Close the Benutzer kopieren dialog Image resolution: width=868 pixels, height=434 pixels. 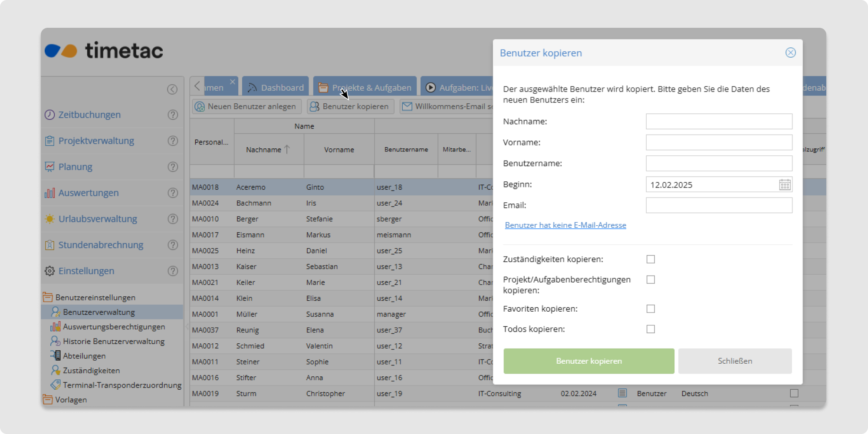click(790, 53)
